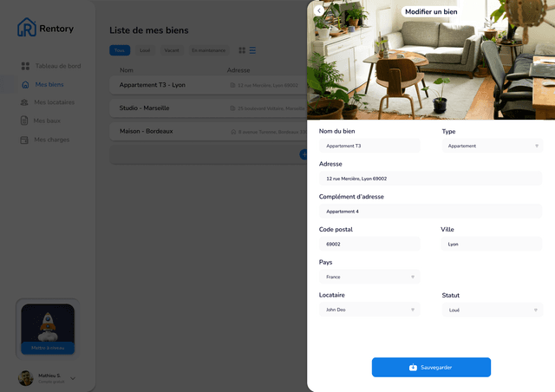Select the Tous filter tab

(120, 50)
